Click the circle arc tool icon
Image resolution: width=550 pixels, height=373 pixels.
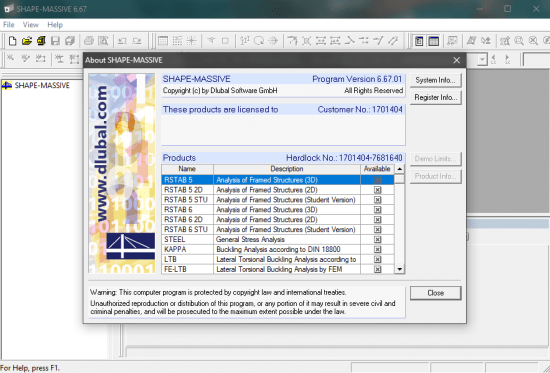259,41
